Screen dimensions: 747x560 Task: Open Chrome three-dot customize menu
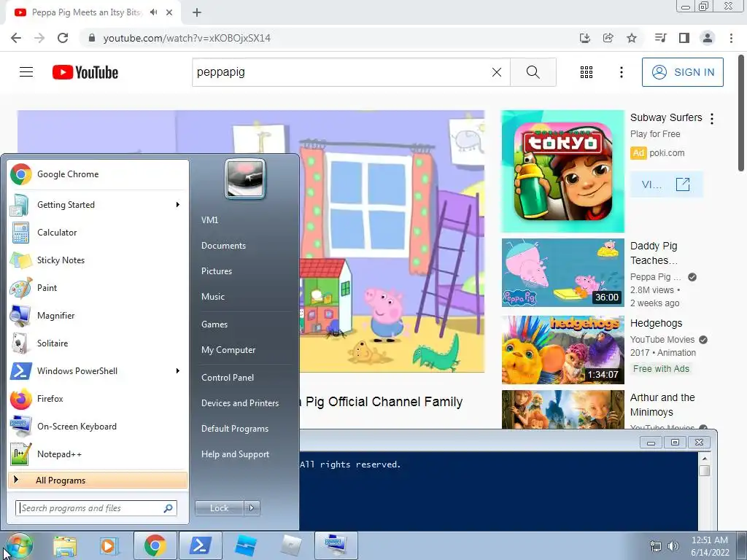tap(731, 38)
